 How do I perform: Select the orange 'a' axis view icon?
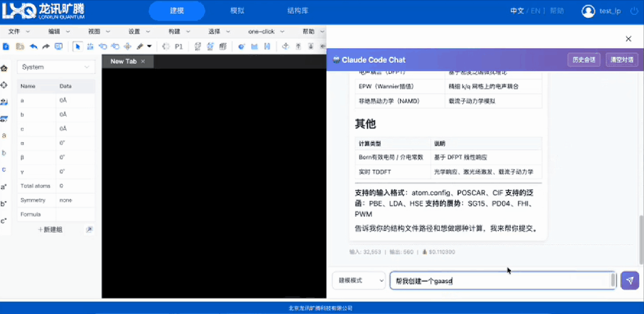click(4, 136)
